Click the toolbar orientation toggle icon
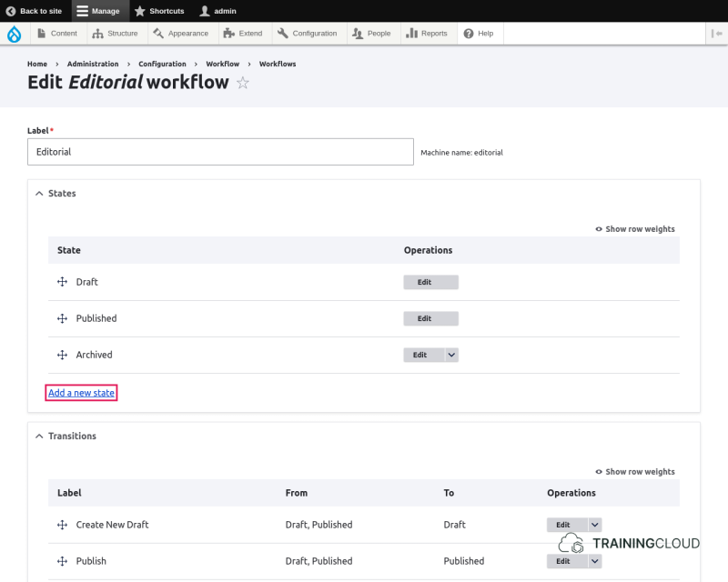The height and width of the screenshot is (582, 728). 716,34
